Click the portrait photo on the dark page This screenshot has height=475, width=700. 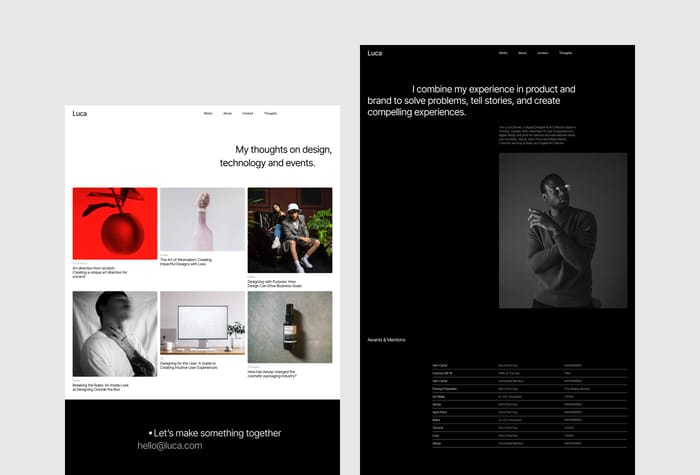pos(562,230)
